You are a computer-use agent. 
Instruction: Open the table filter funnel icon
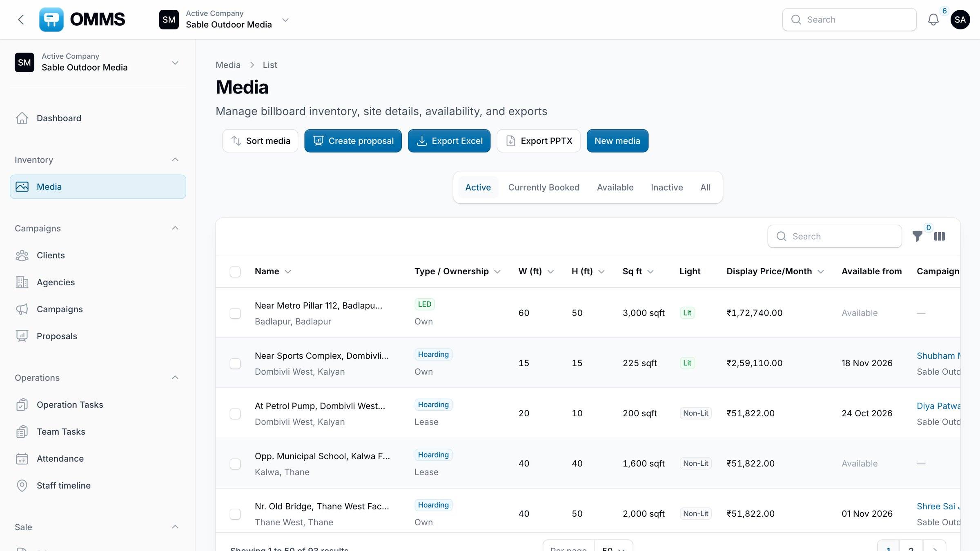[x=917, y=236]
